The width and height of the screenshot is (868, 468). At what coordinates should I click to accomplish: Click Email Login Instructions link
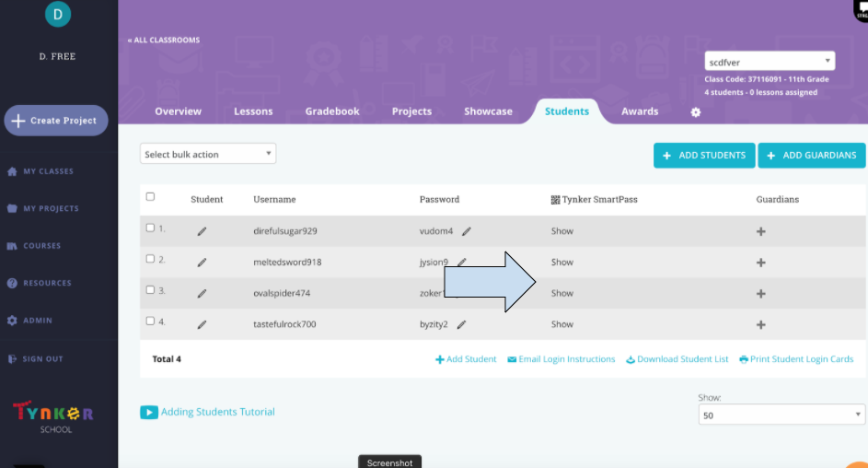(561, 359)
